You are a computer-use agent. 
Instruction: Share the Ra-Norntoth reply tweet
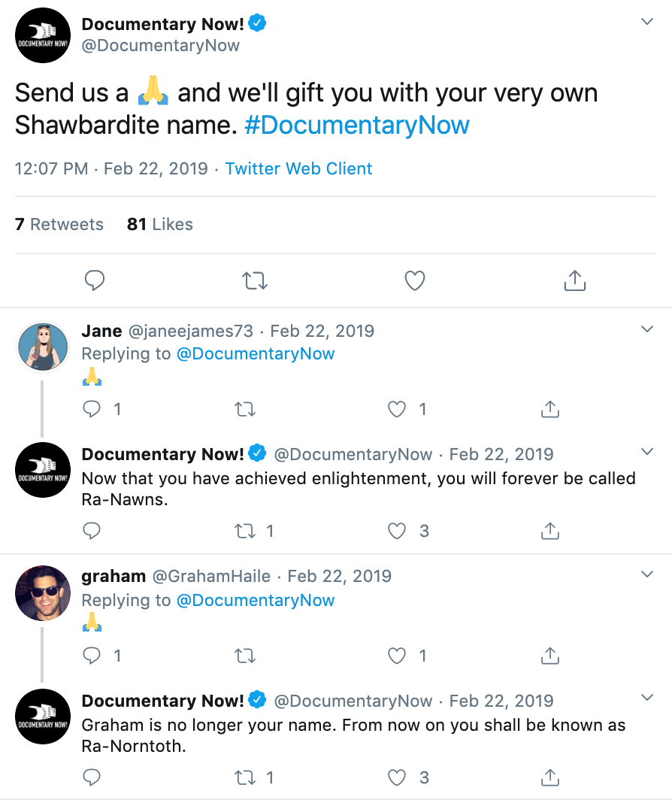(550, 777)
